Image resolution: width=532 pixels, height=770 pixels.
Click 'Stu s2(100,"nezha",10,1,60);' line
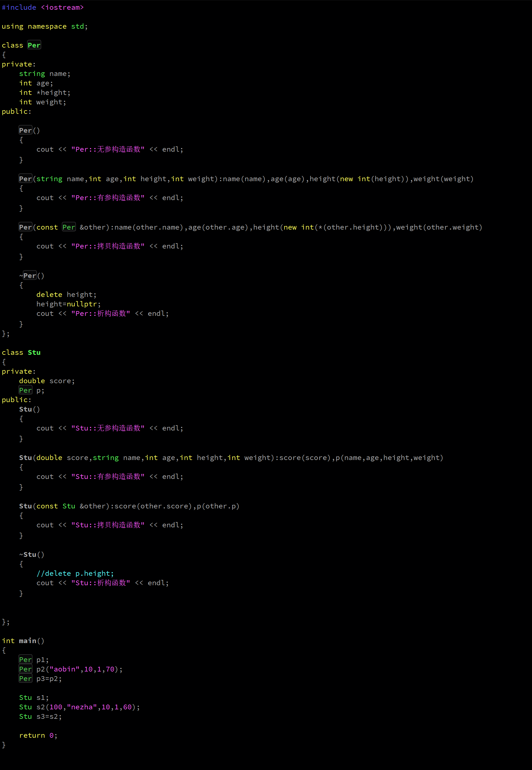point(79,707)
